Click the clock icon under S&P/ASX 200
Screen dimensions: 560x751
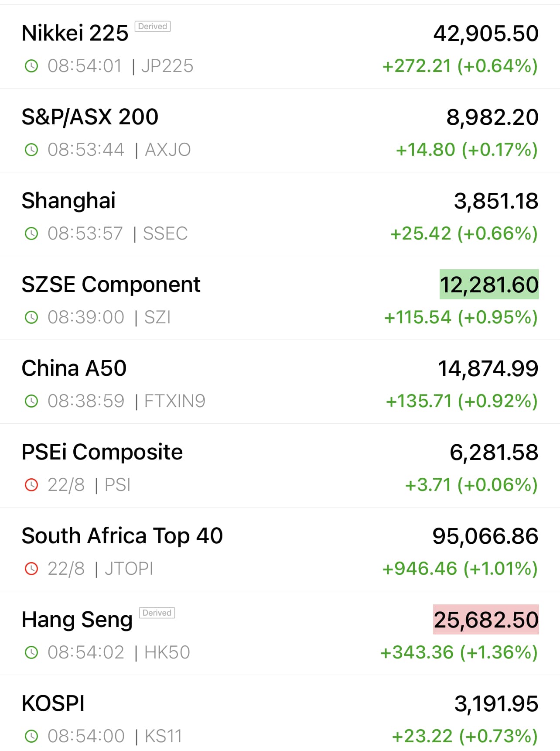coord(31,150)
